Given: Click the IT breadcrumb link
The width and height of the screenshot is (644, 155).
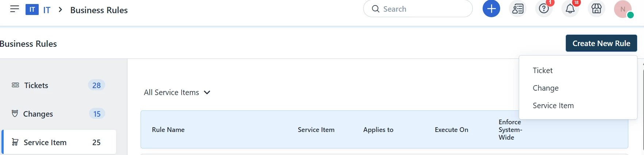Looking at the screenshot, I should 47,10.
